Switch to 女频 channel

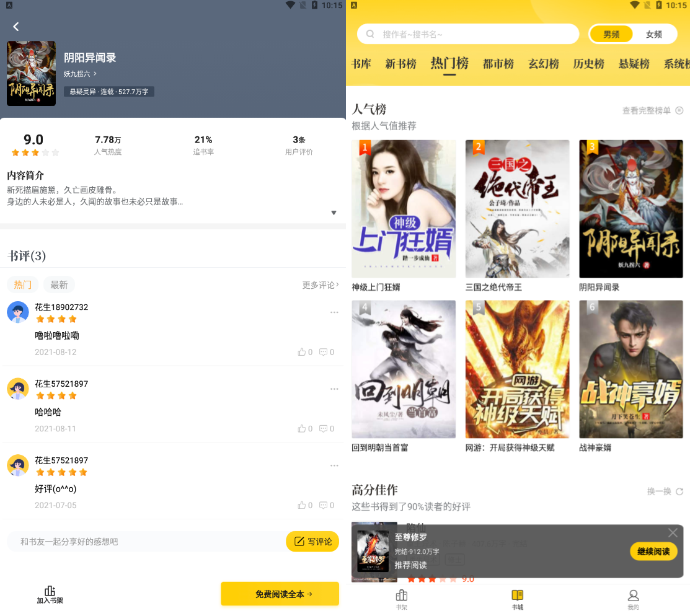pyautogui.click(x=654, y=34)
